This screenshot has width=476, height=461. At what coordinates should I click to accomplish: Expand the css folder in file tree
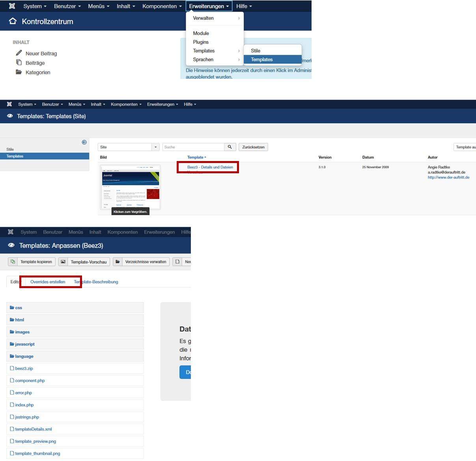coord(18,307)
